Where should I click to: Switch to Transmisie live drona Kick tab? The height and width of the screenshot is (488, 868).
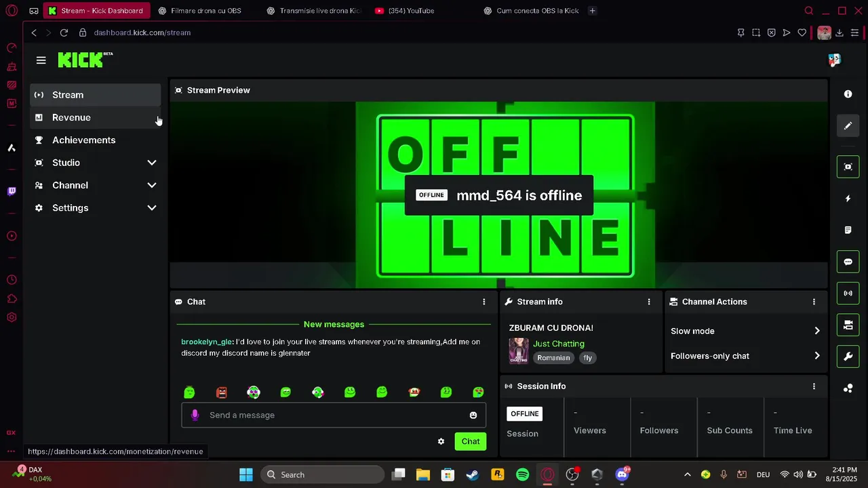[x=314, y=11]
